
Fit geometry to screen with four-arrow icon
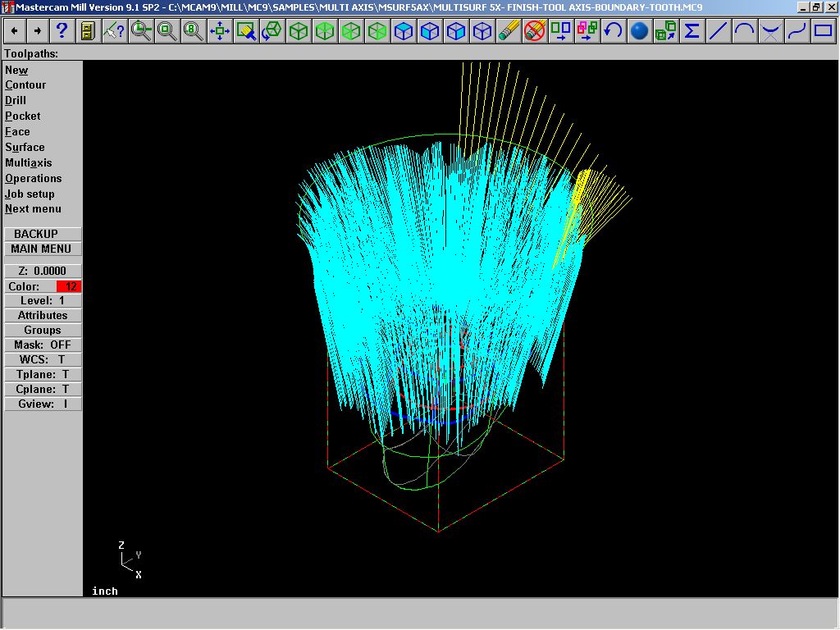pos(219,31)
